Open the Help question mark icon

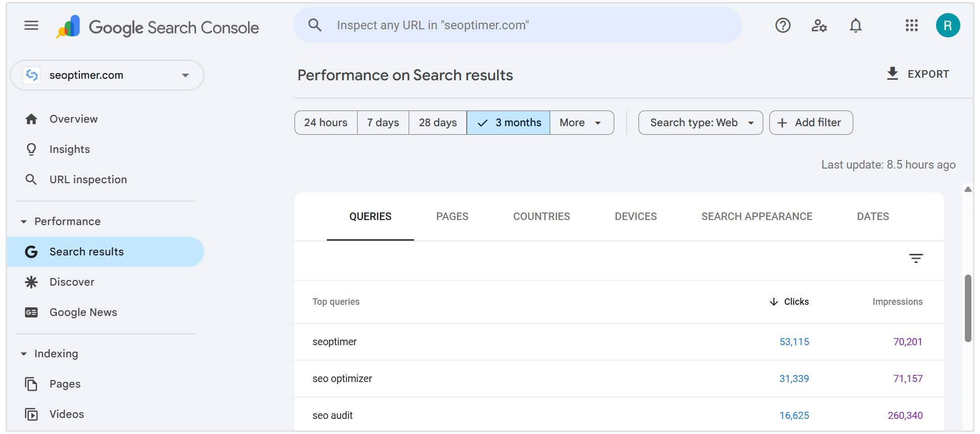click(783, 25)
